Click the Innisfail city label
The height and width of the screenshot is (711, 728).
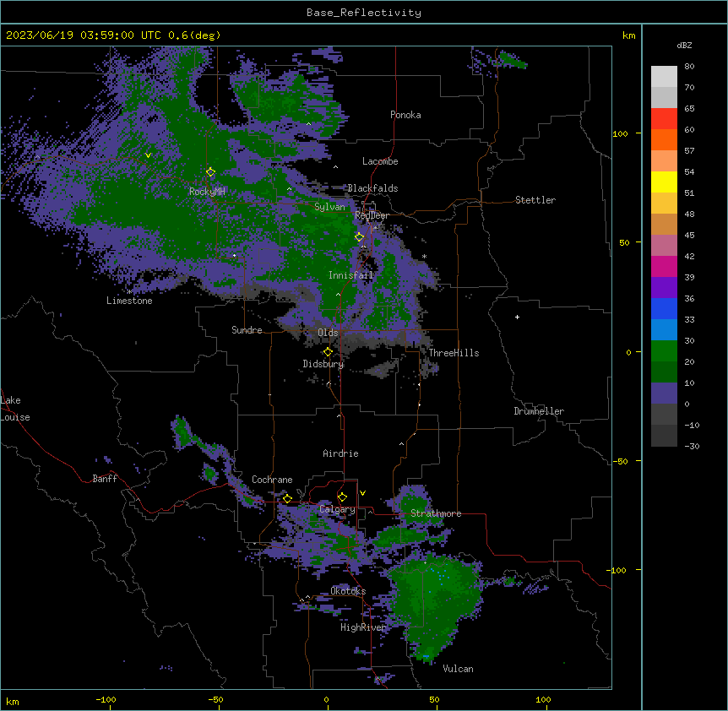click(x=350, y=275)
